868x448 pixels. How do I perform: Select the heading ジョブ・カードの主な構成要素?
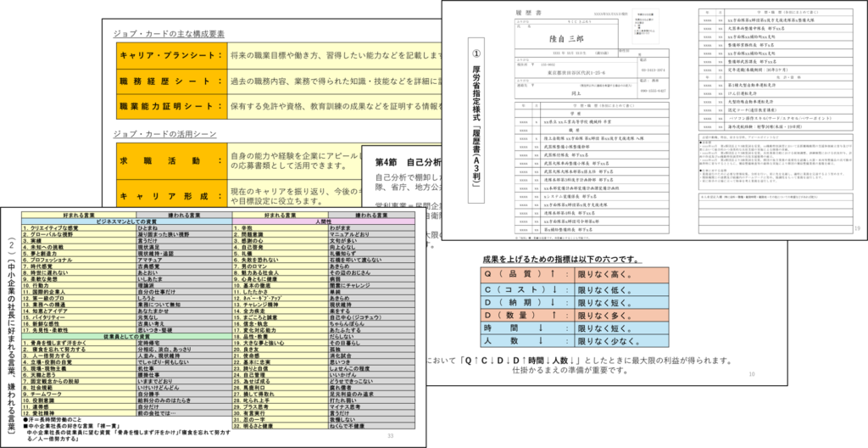coord(169,34)
